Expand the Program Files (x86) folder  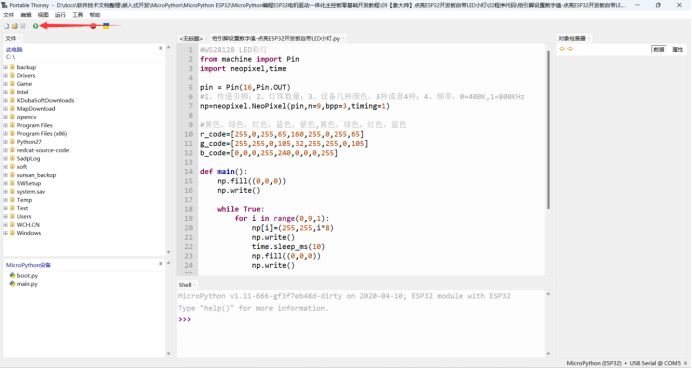pos(6,133)
